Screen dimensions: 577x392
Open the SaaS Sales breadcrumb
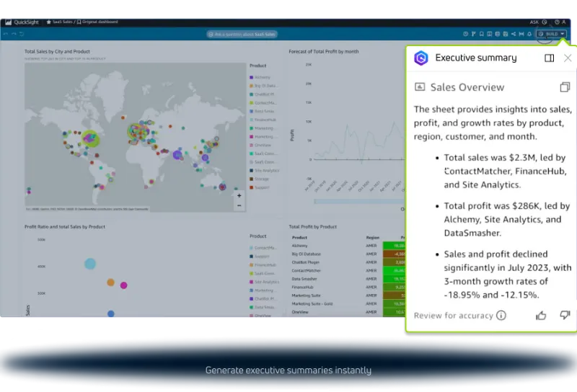click(x=63, y=22)
